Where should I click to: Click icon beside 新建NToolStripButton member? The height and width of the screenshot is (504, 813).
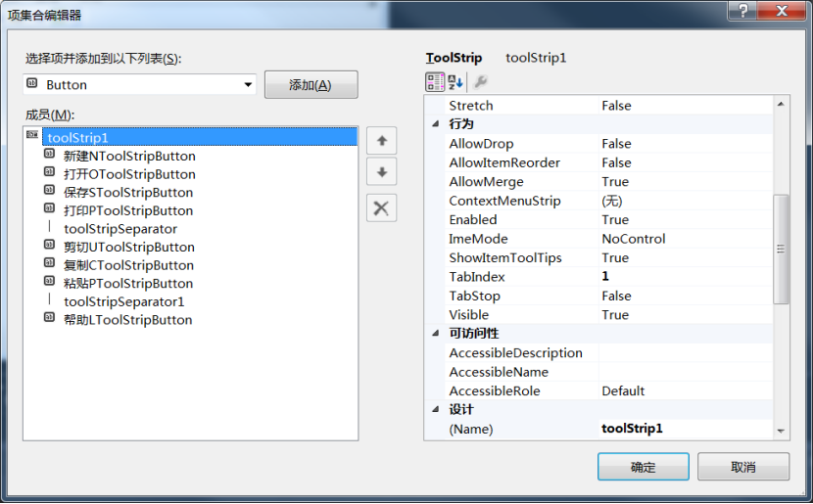[x=49, y=156]
